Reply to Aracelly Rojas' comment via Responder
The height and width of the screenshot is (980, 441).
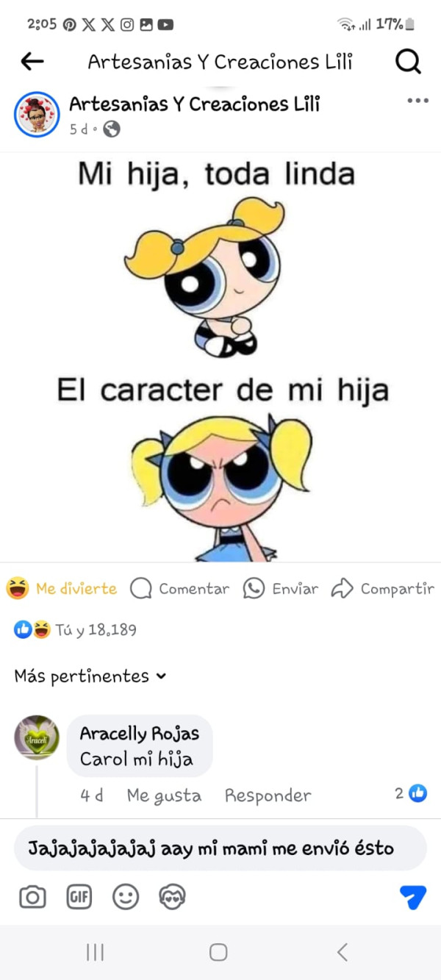(268, 795)
